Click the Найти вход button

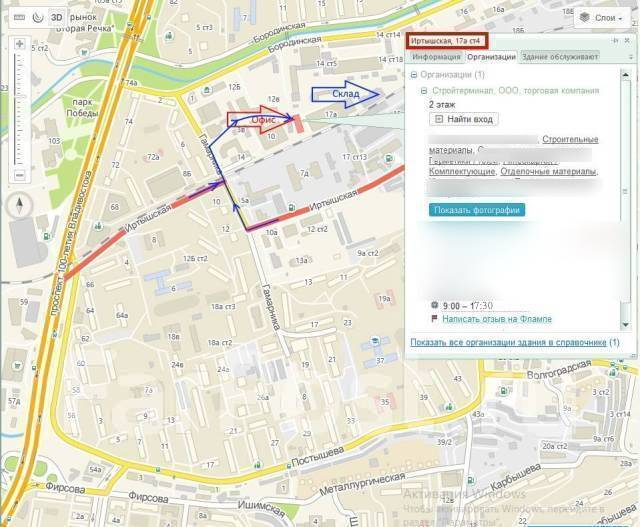pos(464,119)
